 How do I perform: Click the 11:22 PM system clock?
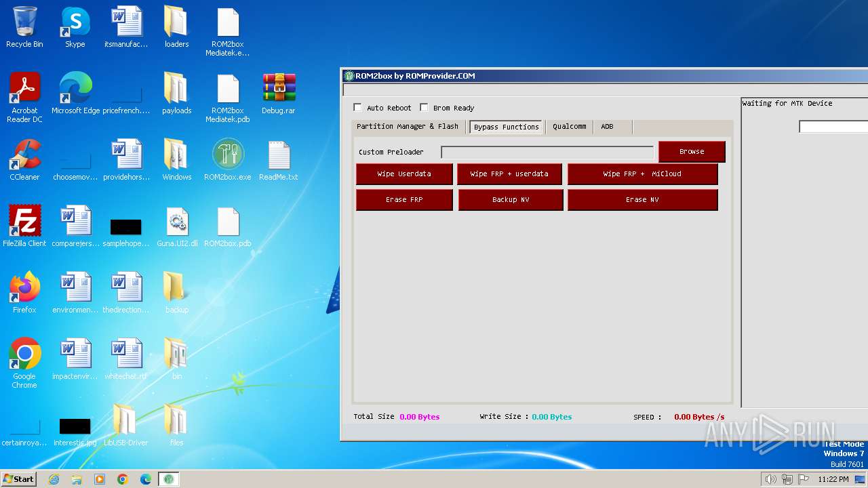point(833,479)
